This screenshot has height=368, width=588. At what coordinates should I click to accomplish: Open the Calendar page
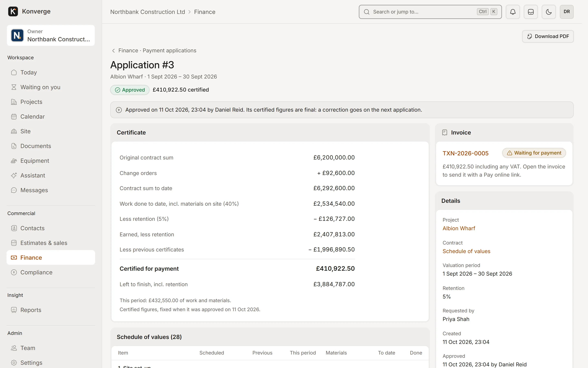pyautogui.click(x=51, y=117)
